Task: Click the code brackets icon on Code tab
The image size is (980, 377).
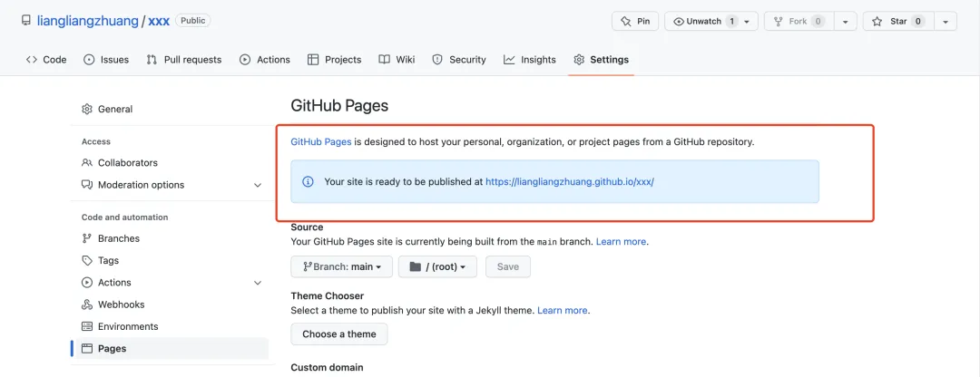Action: pos(31,60)
